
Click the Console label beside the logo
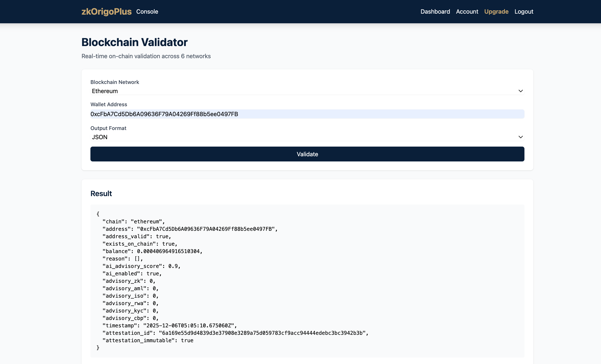point(147,11)
